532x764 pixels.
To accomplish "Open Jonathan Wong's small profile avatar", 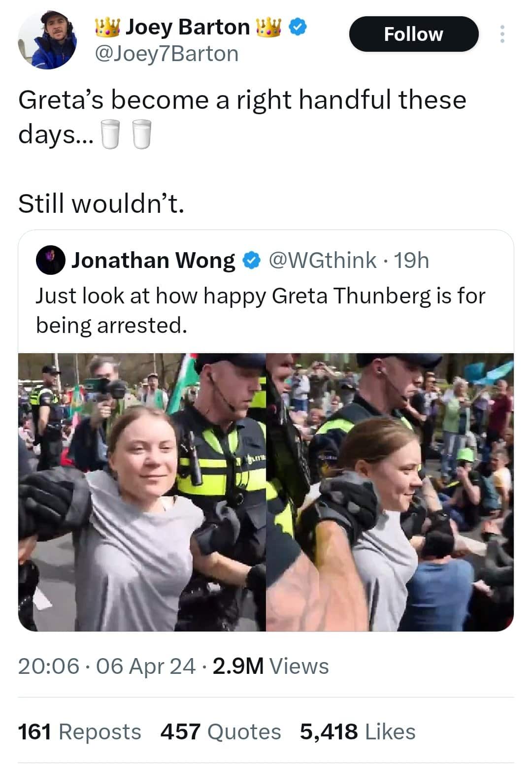I will tap(51, 260).
